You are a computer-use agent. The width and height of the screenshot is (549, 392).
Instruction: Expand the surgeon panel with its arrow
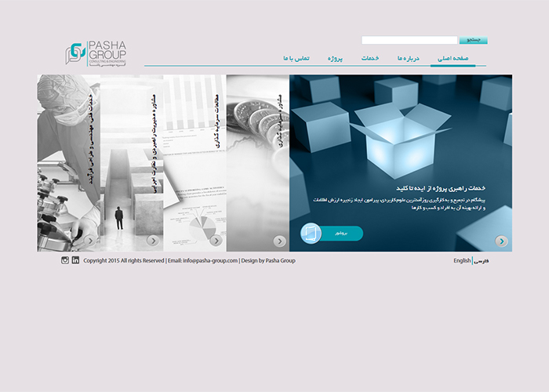pyautogui.click(x=90, y=241)
